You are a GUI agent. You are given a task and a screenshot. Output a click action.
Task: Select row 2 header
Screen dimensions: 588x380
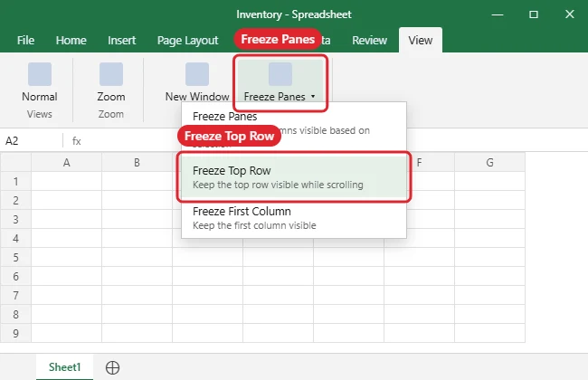[15, 200]
